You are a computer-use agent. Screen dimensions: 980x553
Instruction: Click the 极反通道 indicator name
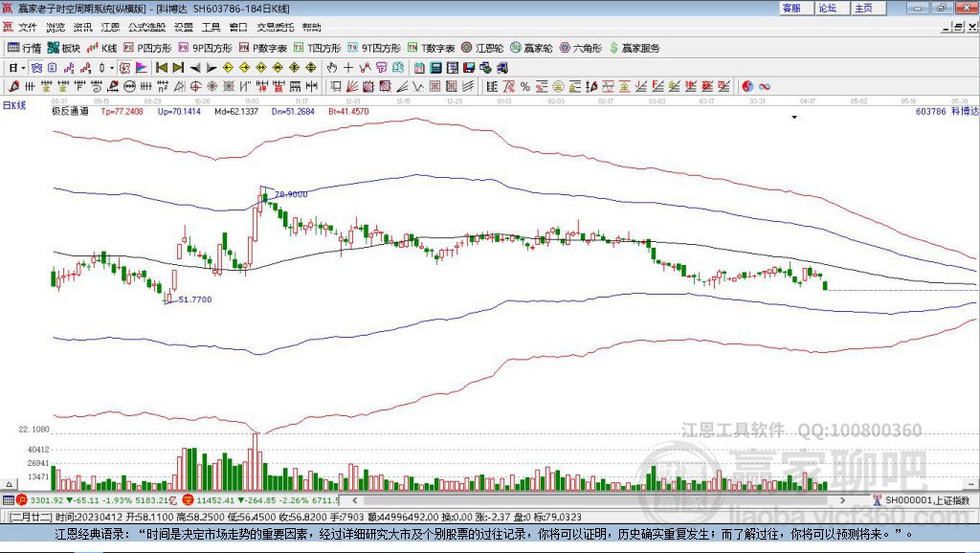70,111
